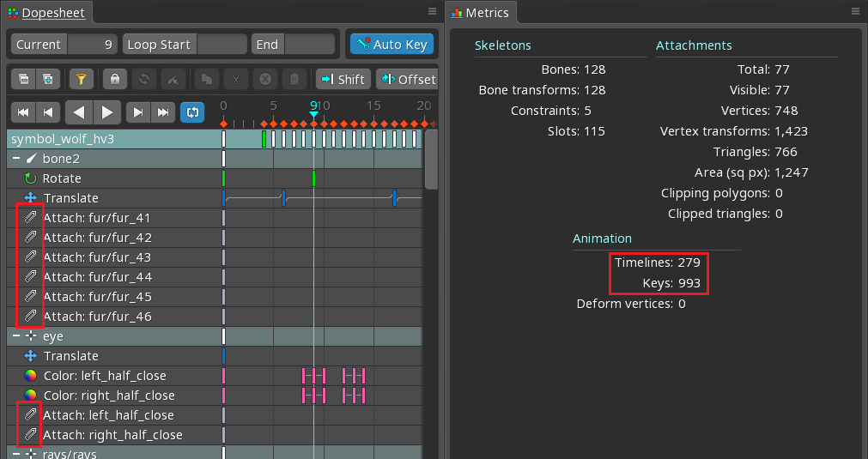868x459 pixels.
Task: Jump to last frame of animation
Action: pos(161,112)
